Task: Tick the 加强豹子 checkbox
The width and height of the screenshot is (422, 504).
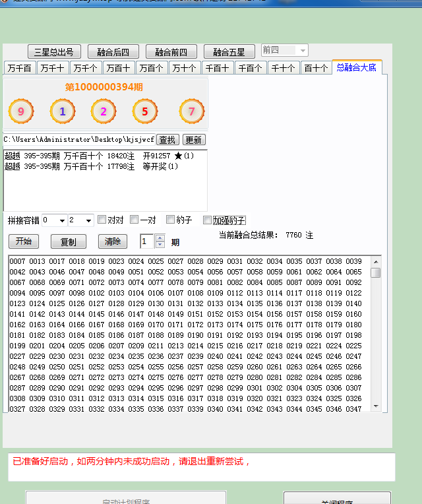Action: tap(208, 220)
